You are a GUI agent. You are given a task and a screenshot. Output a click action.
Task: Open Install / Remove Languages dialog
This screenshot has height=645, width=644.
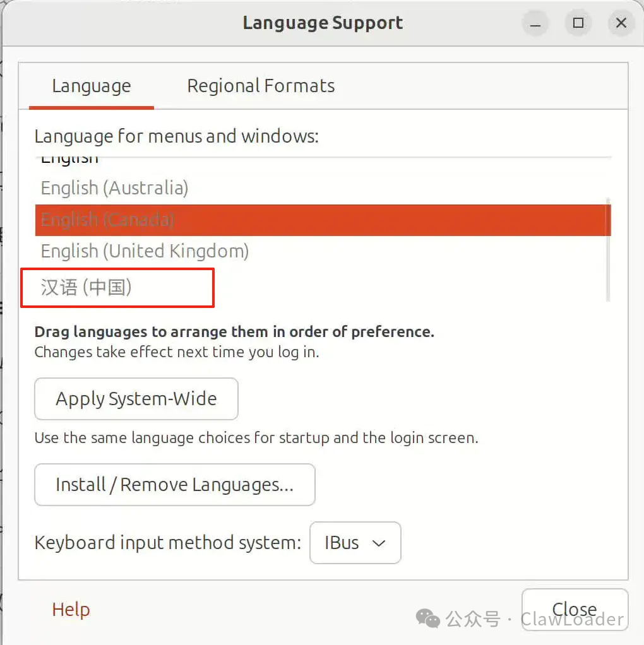[x=175, y=485]
